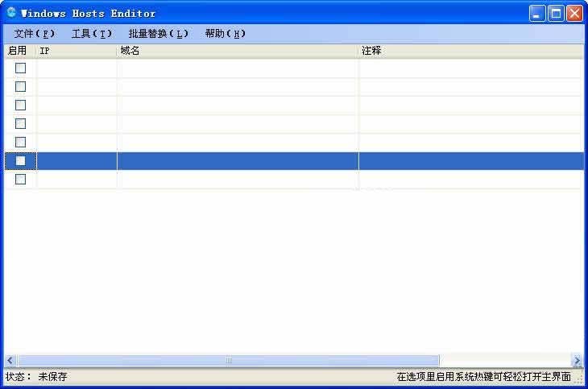Click the resize grip in the status bar corner
Image resolution: width=588 pixels, height=389 pixels.
(579, 378)
